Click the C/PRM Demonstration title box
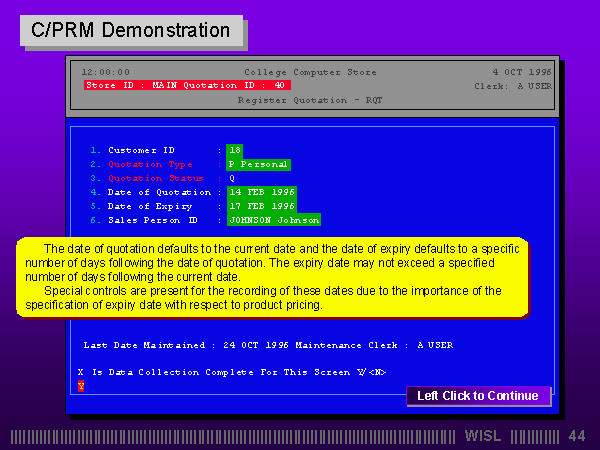 point(130,31)
